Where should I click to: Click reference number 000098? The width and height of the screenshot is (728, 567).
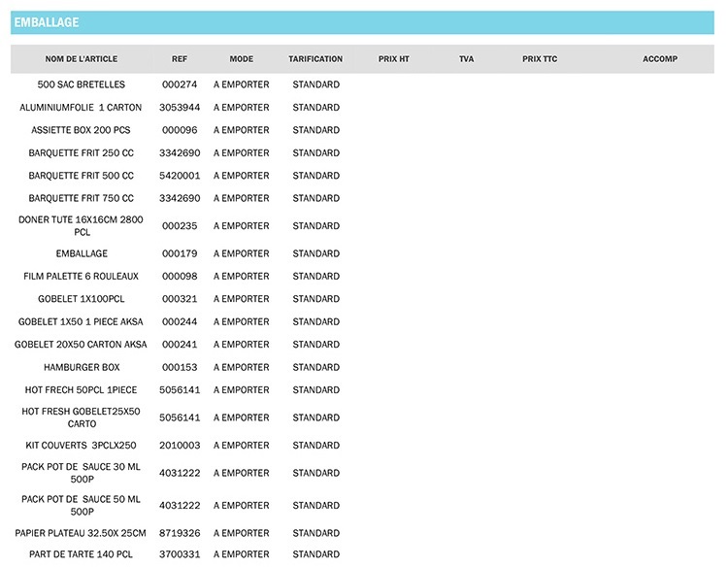coord(180,277)
